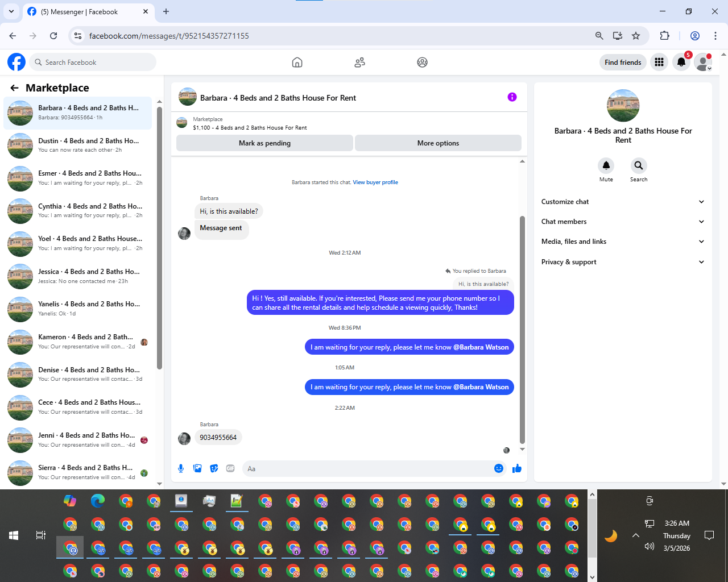
Task: Open the Friends icon in top navigation
Action: (x=359, y=63)
